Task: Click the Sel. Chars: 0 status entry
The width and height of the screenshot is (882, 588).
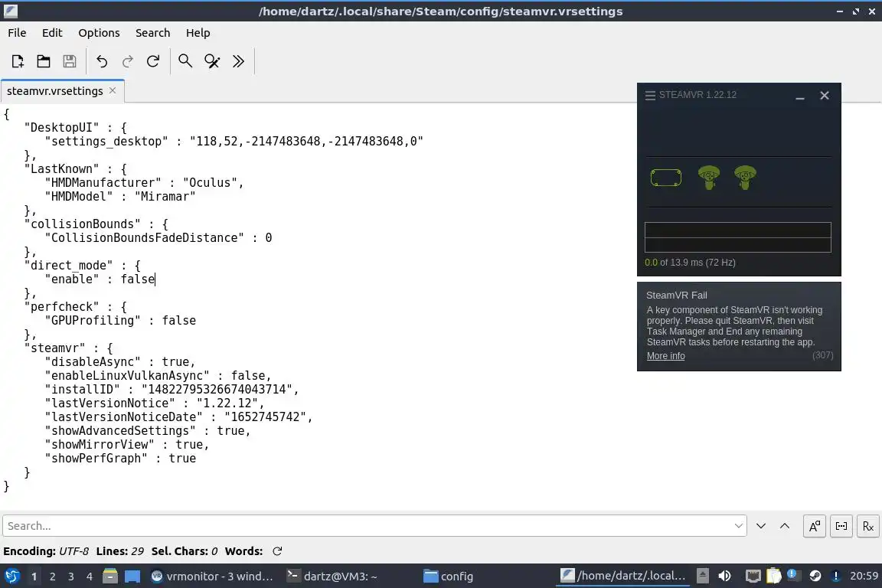Action: pos(185,550)
